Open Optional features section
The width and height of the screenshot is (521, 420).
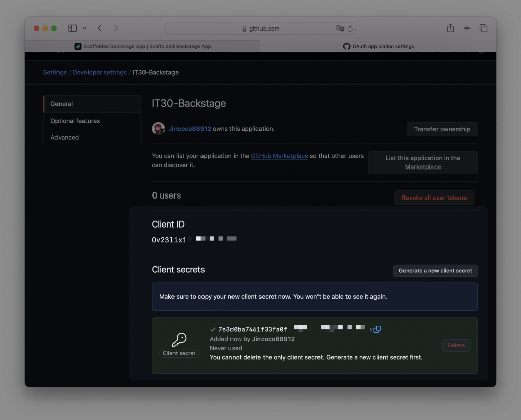click(92, 121)
